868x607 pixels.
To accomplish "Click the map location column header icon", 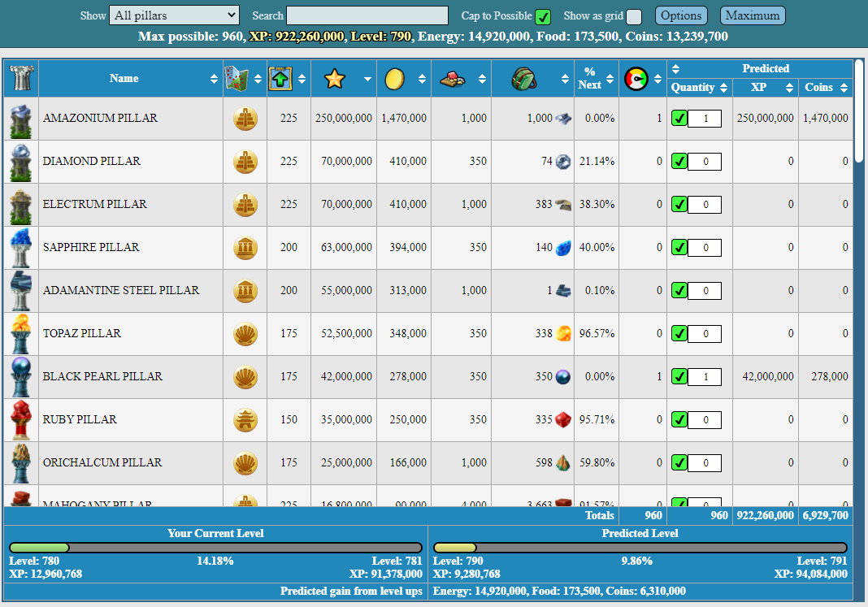I will pos(237,79).
